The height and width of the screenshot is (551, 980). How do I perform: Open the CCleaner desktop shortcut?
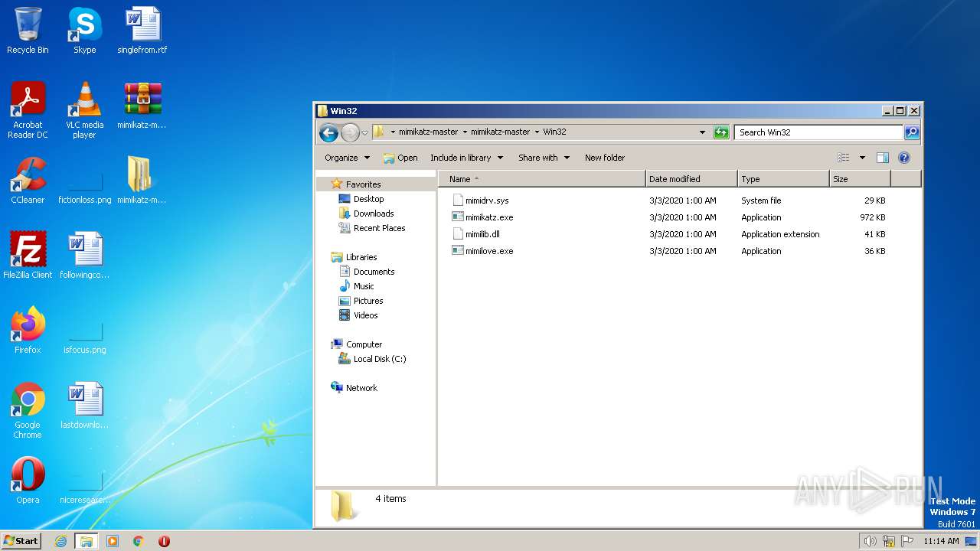pyautogui.click(x=28, y=181)
